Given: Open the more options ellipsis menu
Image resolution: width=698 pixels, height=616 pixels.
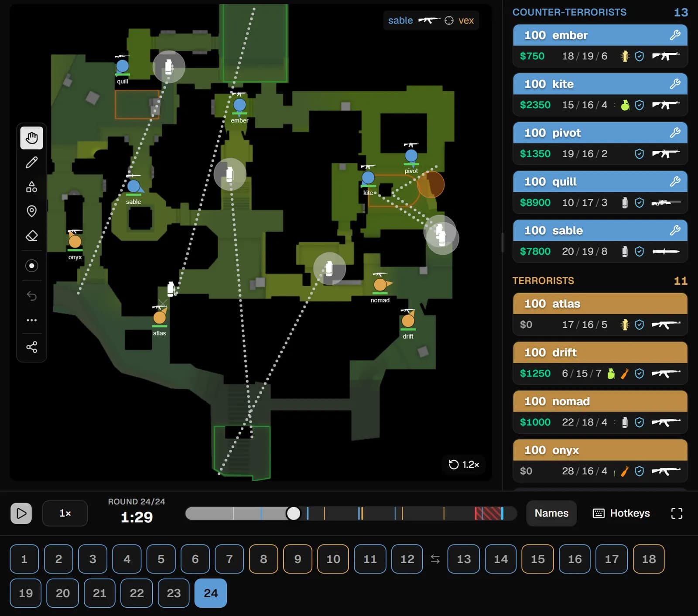Looking at the screenshot, I should pos(31,320).
